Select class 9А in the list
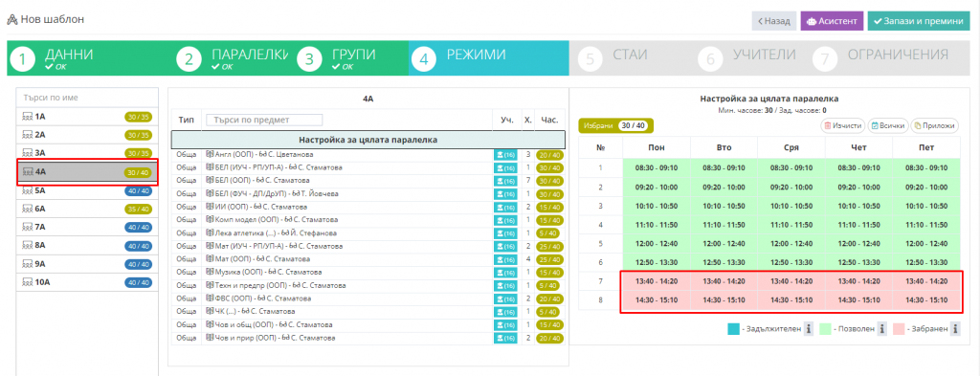 tap(87, 264)
